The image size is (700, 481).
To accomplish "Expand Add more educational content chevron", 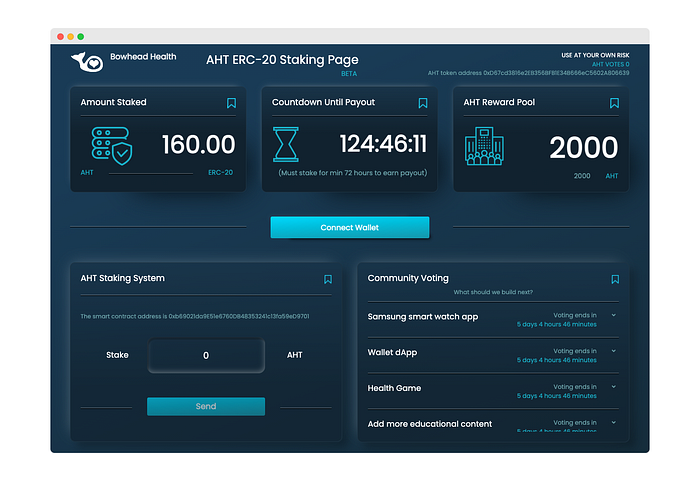I will [614, 422].
